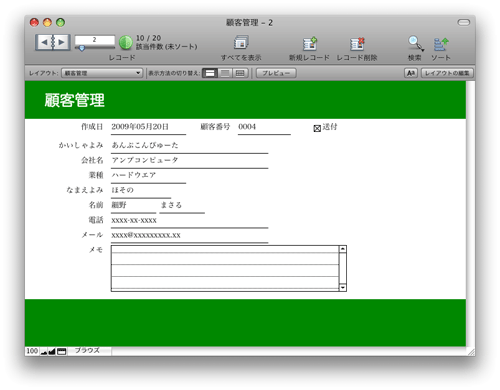This screenshot has height=390, width=500.
Task: Create a record with 新規レコード icon
Action: [310, 43]
